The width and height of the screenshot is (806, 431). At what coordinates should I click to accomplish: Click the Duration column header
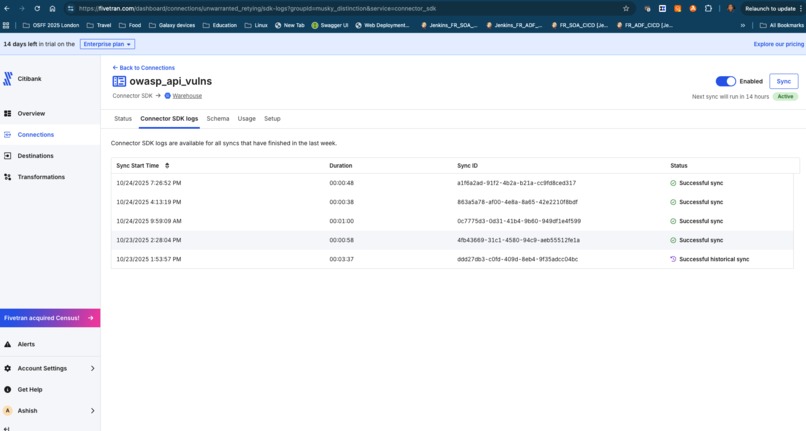point(340,166)
